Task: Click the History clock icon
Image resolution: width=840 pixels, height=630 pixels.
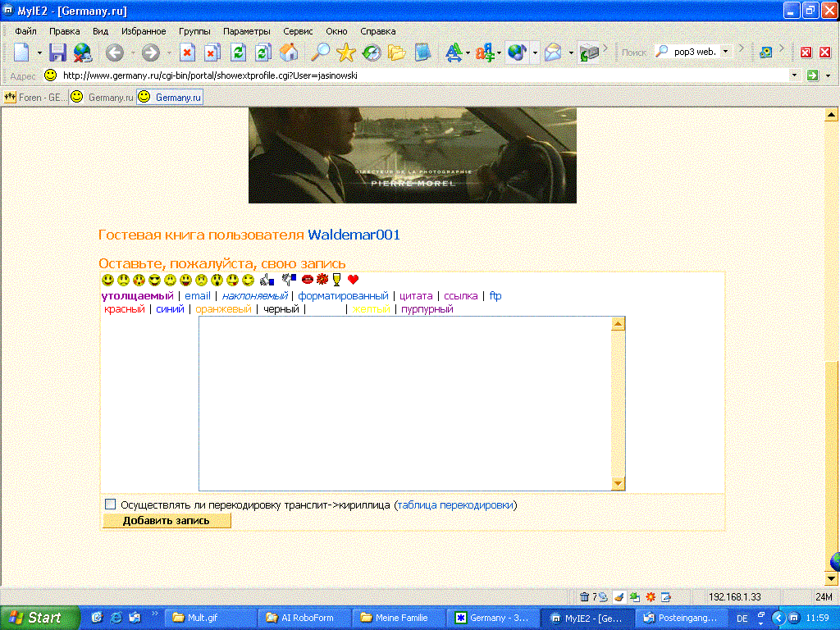Action: pyautogui.click(x=372, y=52)
